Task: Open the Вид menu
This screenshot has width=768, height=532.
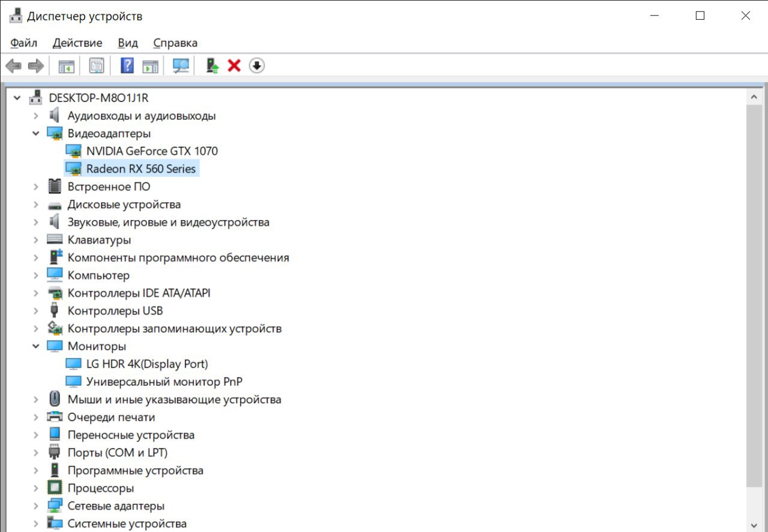Action: [128, 43]
